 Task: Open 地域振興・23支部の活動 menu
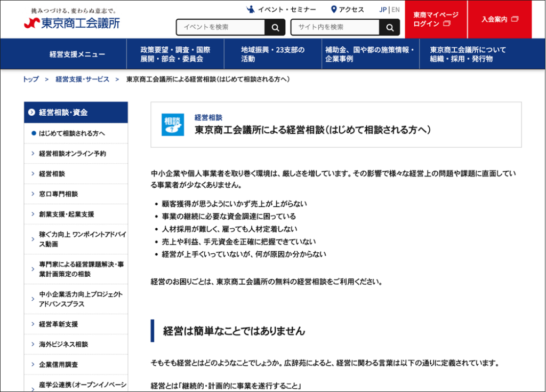(x=272, y=54)
